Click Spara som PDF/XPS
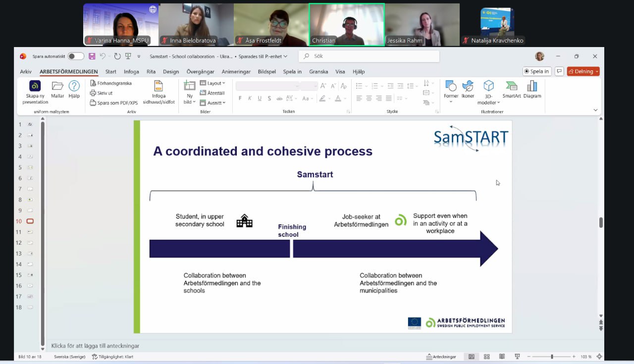634x364 pixels. tap(114, 103)
